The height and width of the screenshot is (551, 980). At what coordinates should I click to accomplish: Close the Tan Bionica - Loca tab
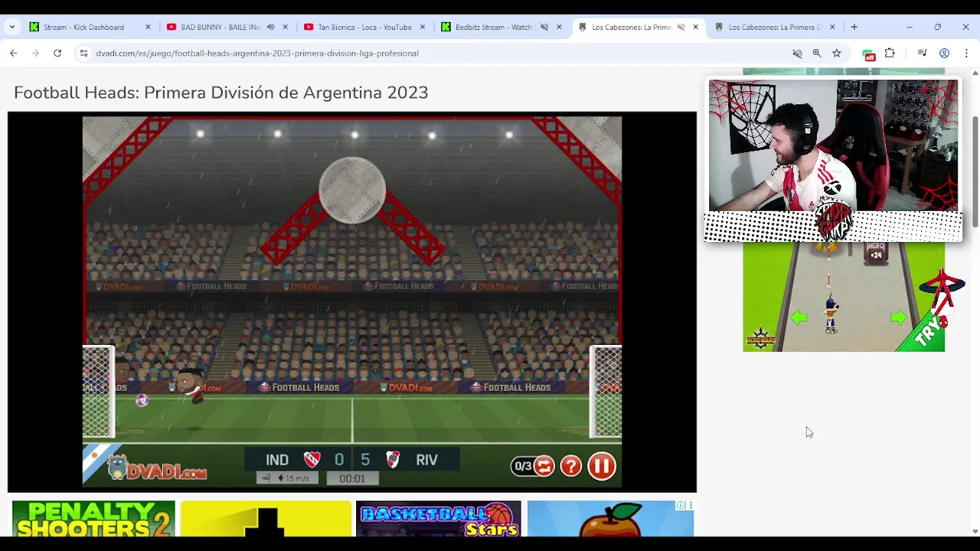[422, 27]
